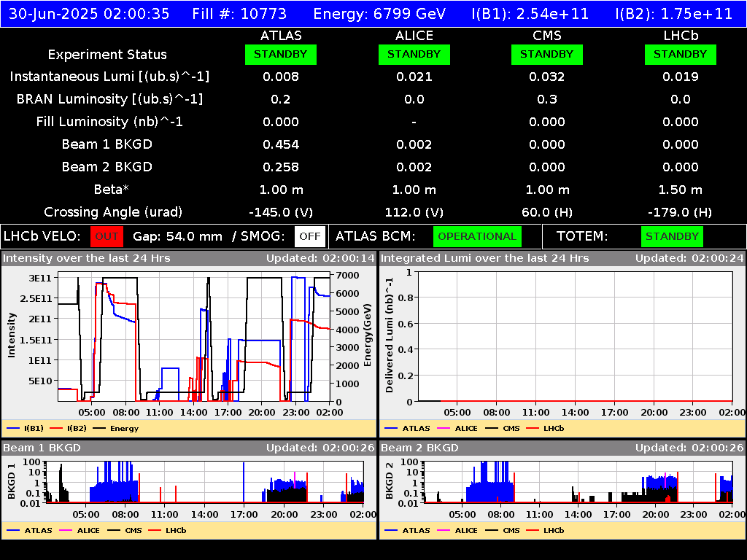Click the 'Experiment Status' row label
This screenshot has height=560, width=747.
[107, 55]
